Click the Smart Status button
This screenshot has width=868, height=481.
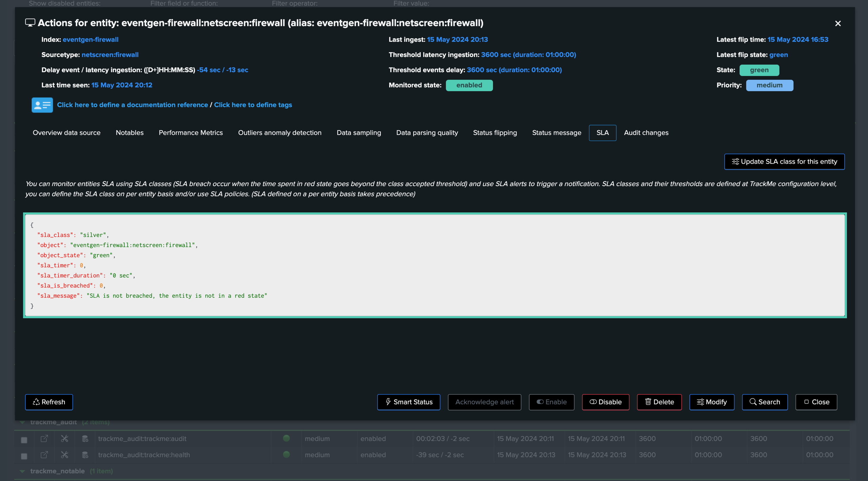409,402
